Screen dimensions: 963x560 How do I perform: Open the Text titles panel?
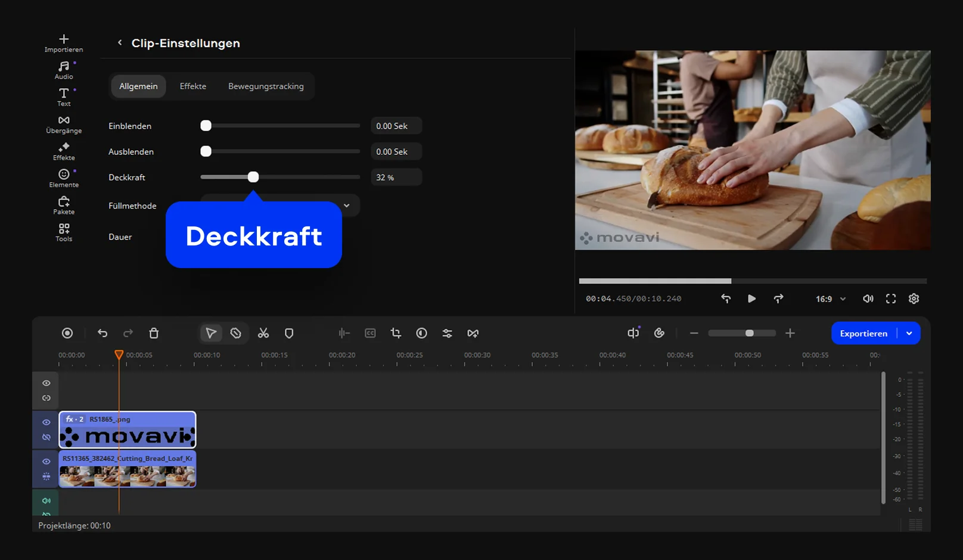[x=64, y=97]
